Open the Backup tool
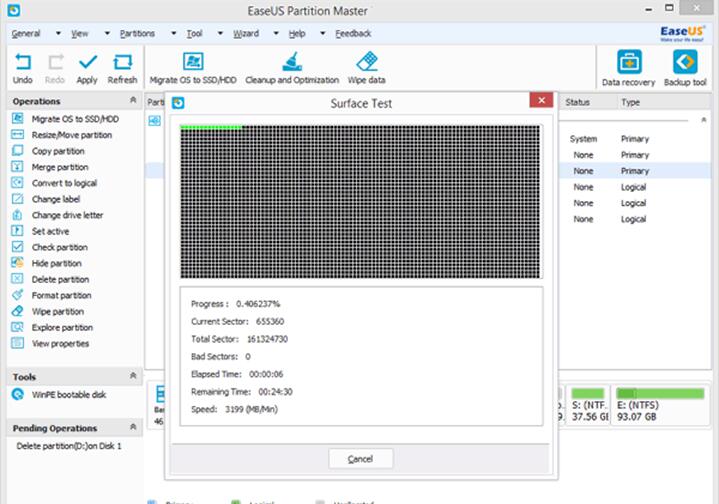The height and width of the screenshot is (504, 719). click(x=685, y=68)
